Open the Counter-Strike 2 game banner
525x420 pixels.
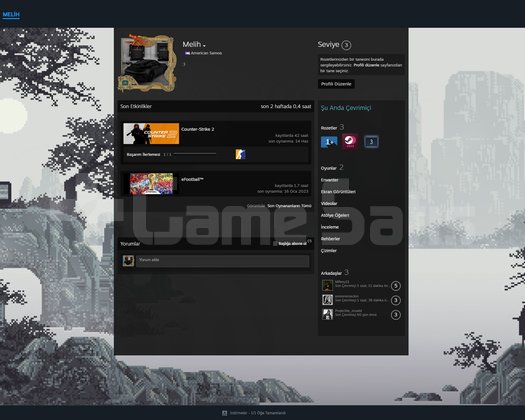(151, 134)
